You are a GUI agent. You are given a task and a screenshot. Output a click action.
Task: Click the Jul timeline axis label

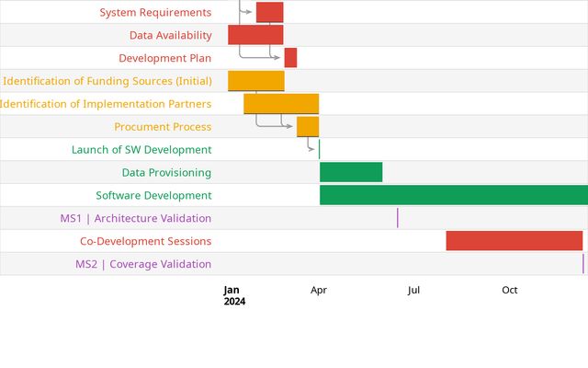pos(414,290)
